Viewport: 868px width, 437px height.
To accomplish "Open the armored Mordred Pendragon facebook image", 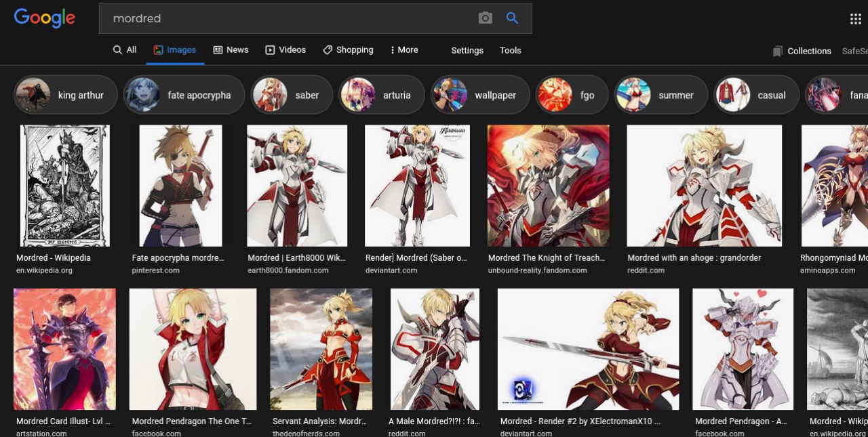I will coord(743,349).
